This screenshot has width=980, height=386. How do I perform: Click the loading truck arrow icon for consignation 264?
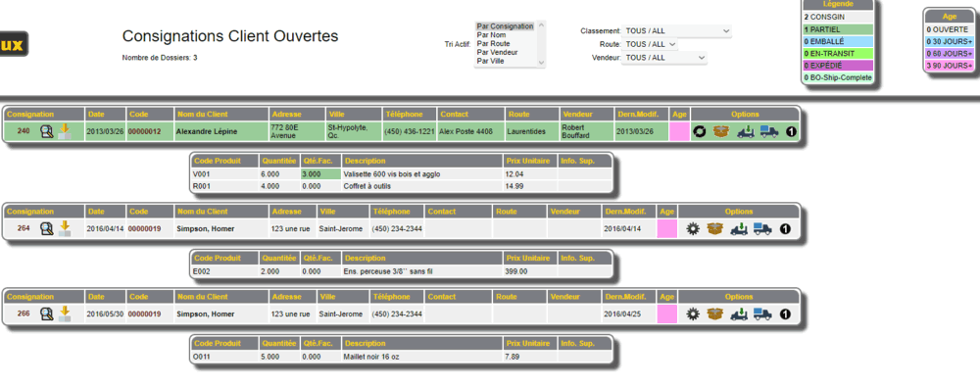[x=739, y=228]
